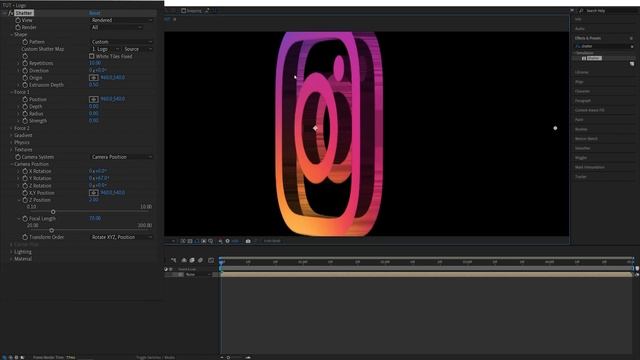
Task: Toggle stopwatch for Transform Order
Action: pos(25,237)
